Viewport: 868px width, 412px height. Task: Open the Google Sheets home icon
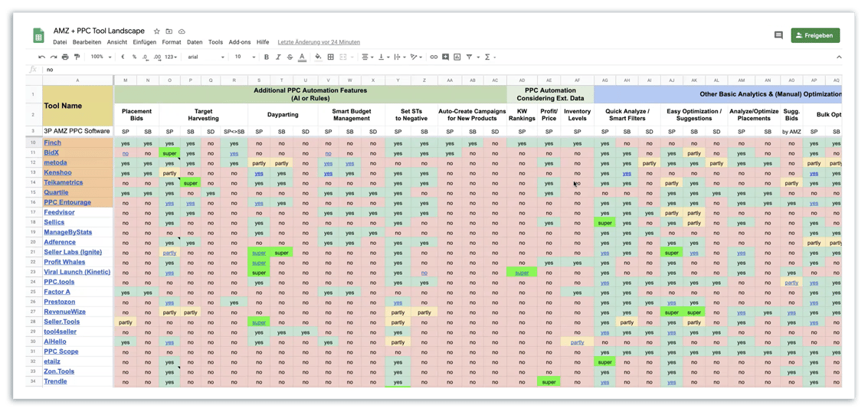[x=38, y=36]
